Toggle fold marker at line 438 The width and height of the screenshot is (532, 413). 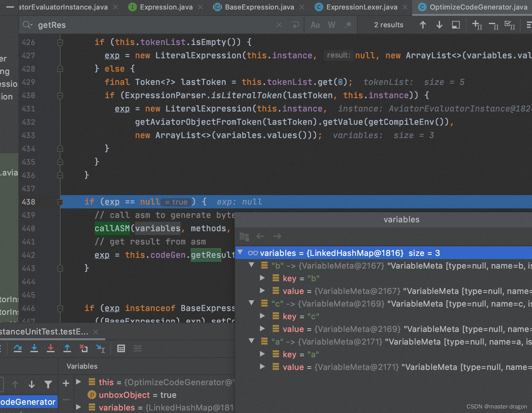click(60, 202)
